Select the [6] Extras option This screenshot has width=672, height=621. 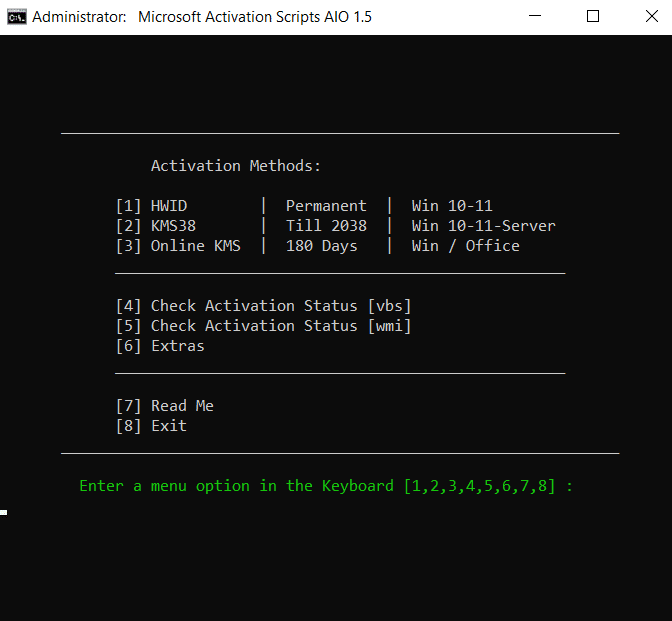[x=160, y=346]
